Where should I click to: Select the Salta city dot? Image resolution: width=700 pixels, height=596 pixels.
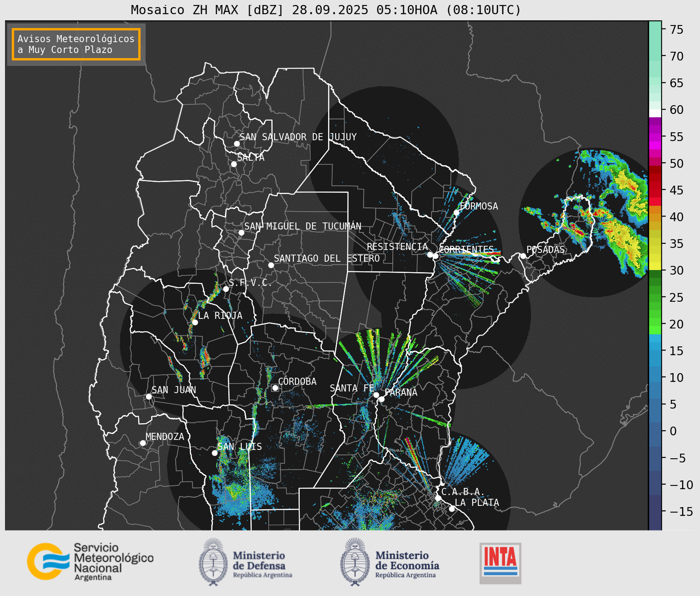pos(234,164)
